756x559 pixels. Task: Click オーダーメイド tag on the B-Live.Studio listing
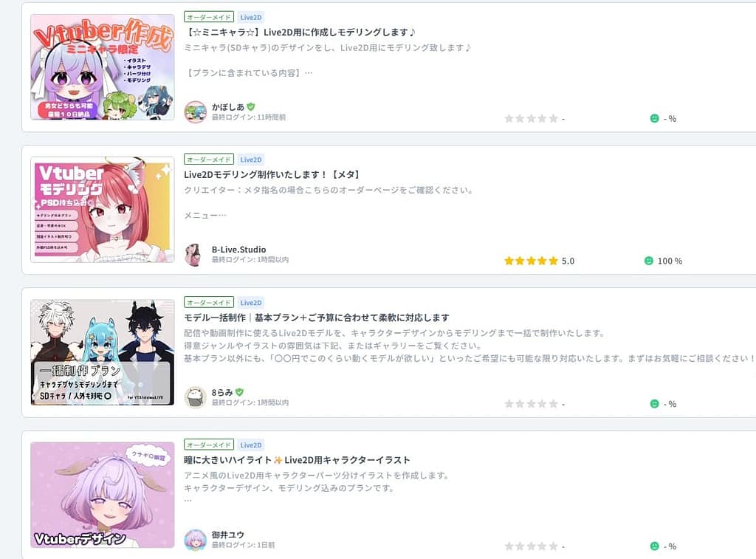[209, 160]
